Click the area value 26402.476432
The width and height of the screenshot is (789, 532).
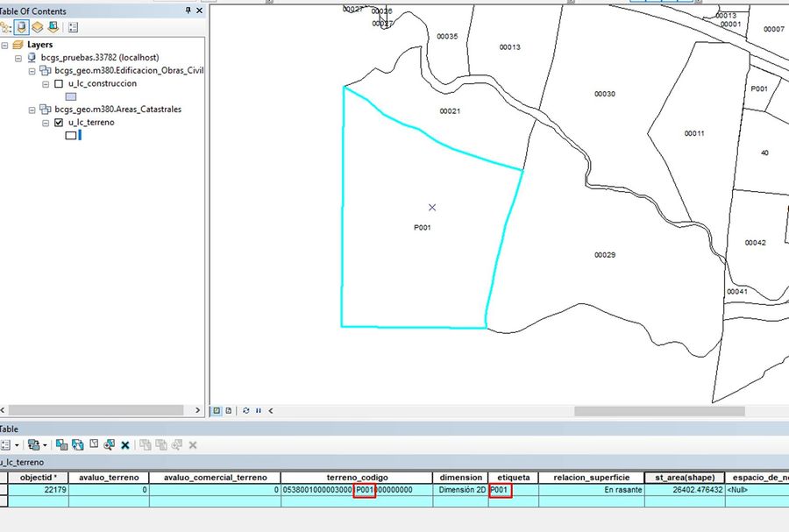pyautogui.click(x=685, y=490)
